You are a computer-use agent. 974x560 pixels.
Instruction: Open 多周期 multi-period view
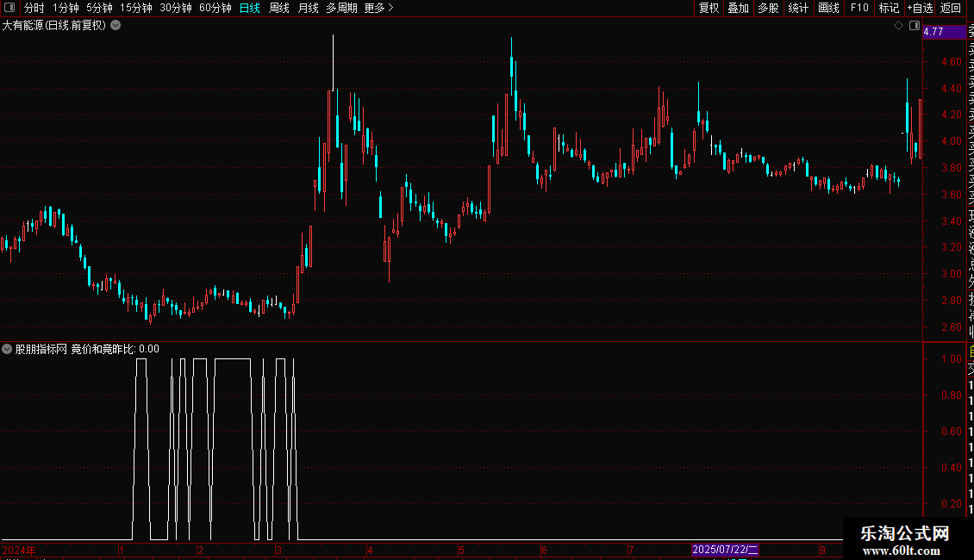tap(341, 8)
